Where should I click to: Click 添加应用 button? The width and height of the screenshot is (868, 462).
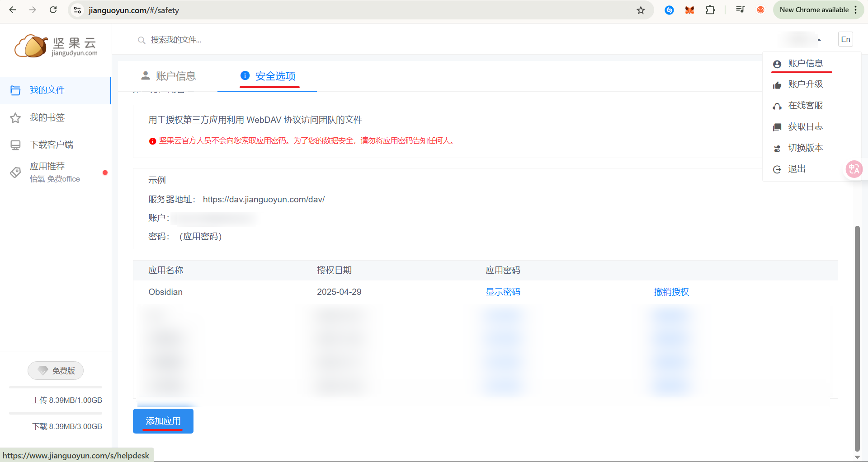point(163,421)
